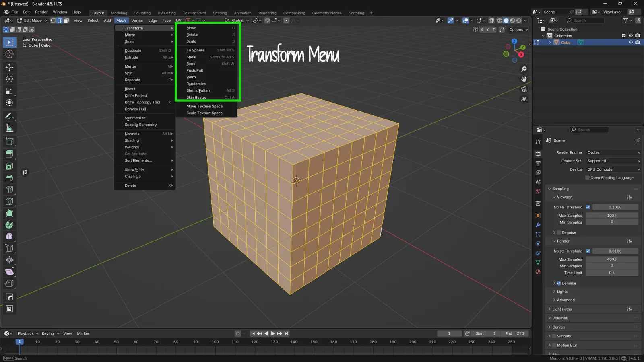Select the Knife tool
Image resolution: width=644 pixels, height=362 pixels.
[x=9, y=202]
